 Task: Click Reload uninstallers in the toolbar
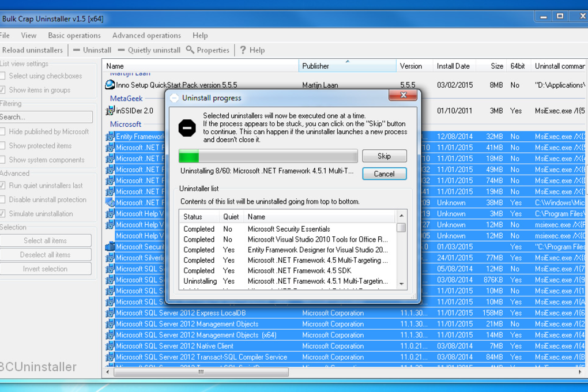(x=32, y=50)
